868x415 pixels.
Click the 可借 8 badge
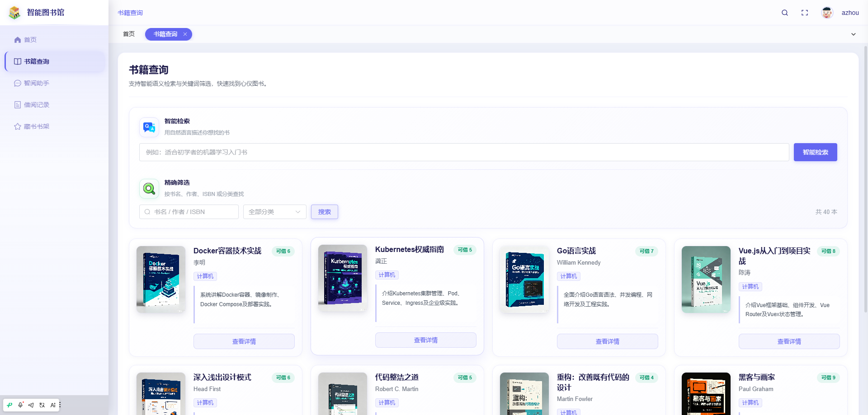(828, 251)
